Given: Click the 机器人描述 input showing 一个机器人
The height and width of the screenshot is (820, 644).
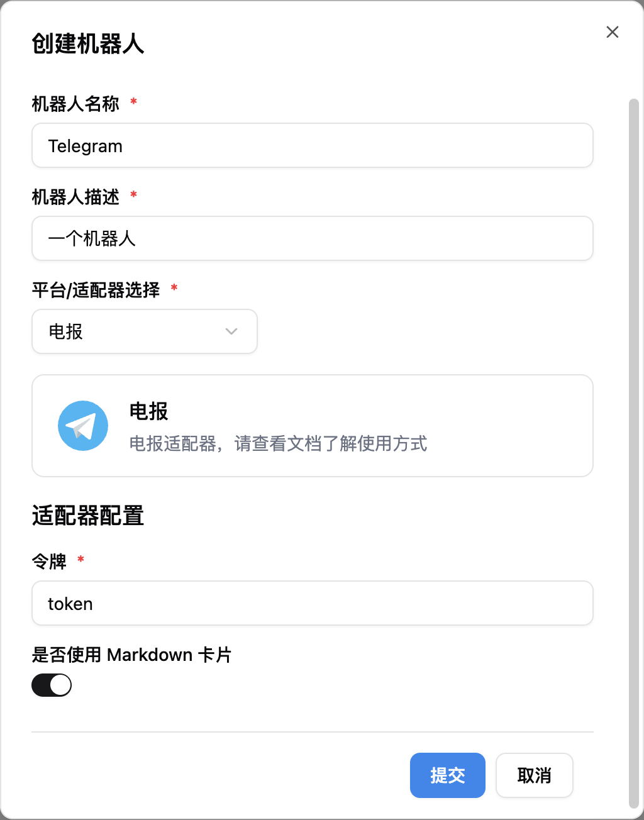Looking at the screenshot, I should (x=313, y=238).
